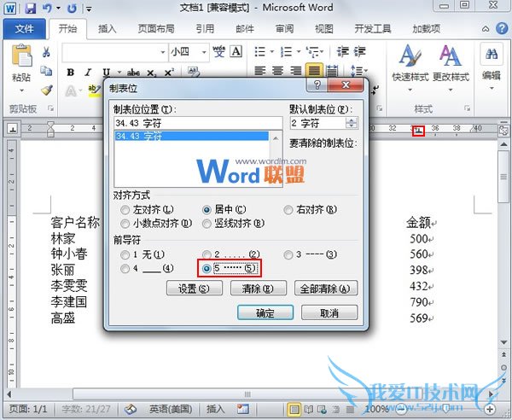This screenshot has height=420, width=512.
Task: Choose leader option 5 middle dots
Action: [x=207, y=269]
